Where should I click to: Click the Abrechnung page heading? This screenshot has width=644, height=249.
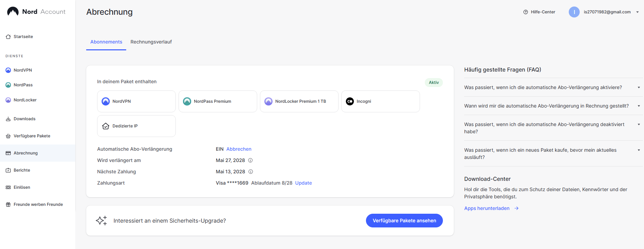(109, 12)
